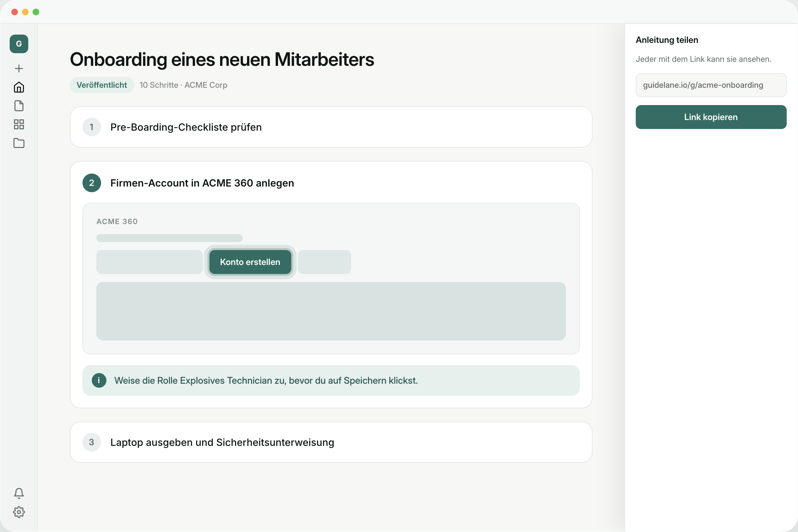Click the large ACME 360 screenshot placeholder
Viewport: 798px width, 532px height.
[331, 311]
